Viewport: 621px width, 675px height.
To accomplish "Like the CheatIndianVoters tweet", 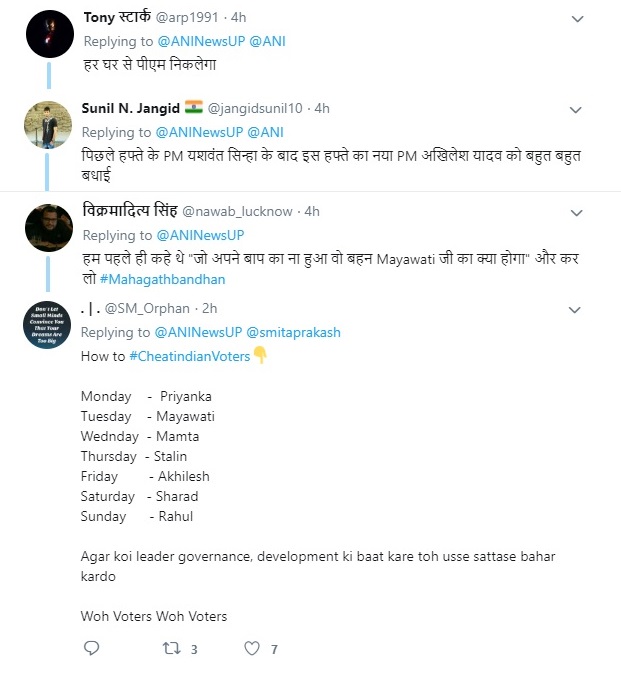I will click(253, 649).
